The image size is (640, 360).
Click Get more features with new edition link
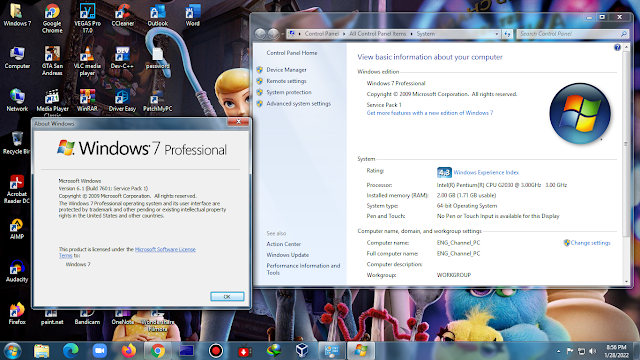[429, 113]
